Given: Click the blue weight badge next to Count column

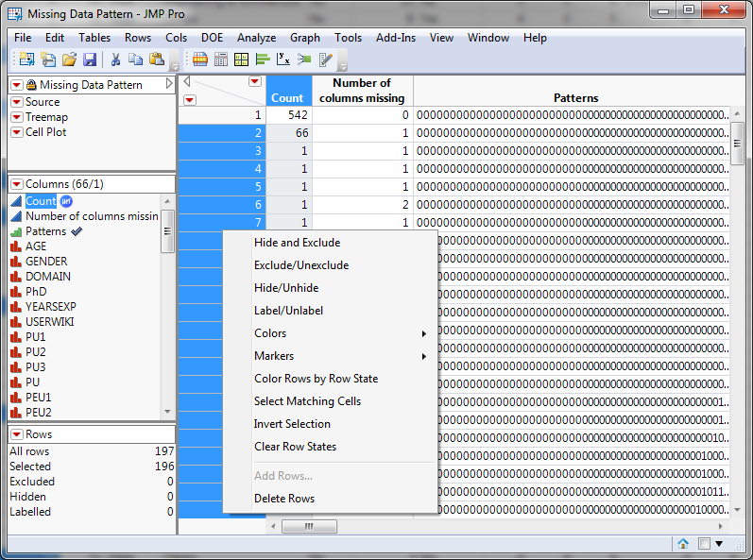Looking at the screenshot, I should tap(66, 201).
